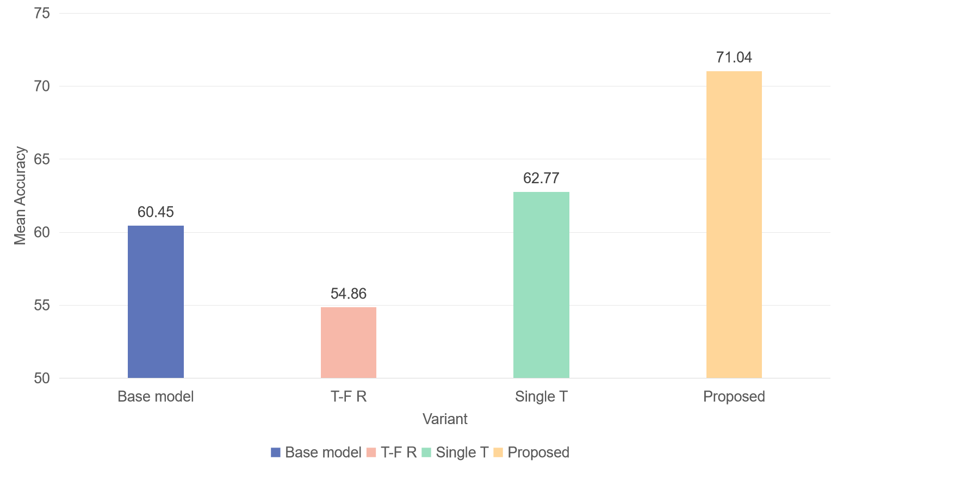Select the pink T-F R bar
980x485 pixels.
click(349, 343)
